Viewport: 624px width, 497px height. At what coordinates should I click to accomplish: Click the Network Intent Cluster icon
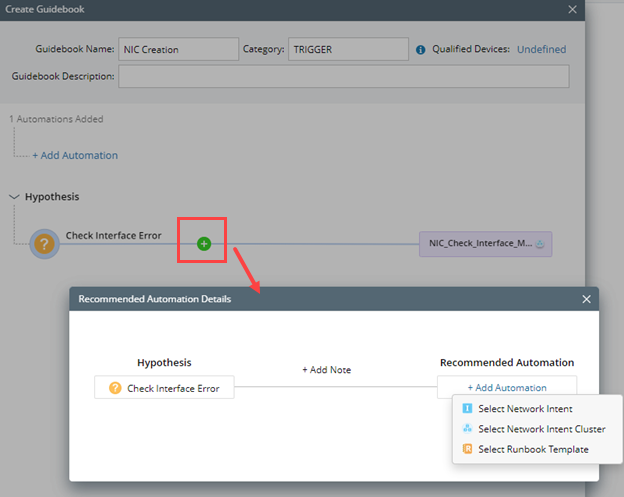coord(467,429)
